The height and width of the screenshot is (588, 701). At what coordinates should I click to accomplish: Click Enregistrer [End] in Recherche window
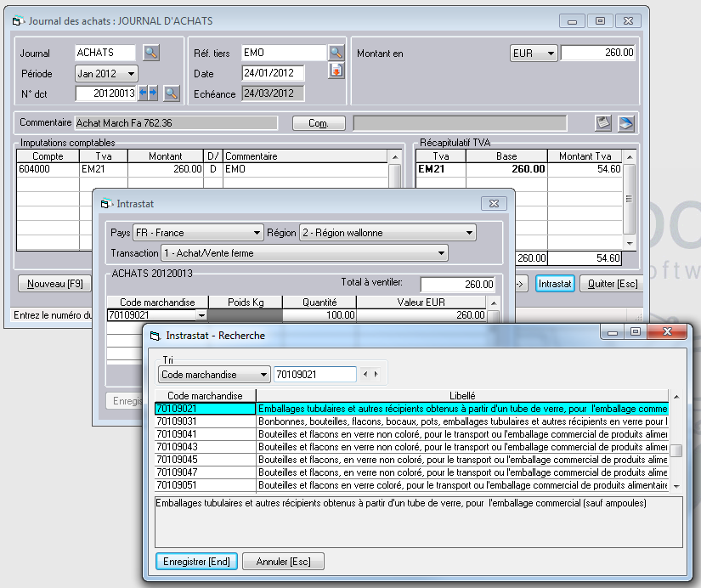(x=197, y=562)
